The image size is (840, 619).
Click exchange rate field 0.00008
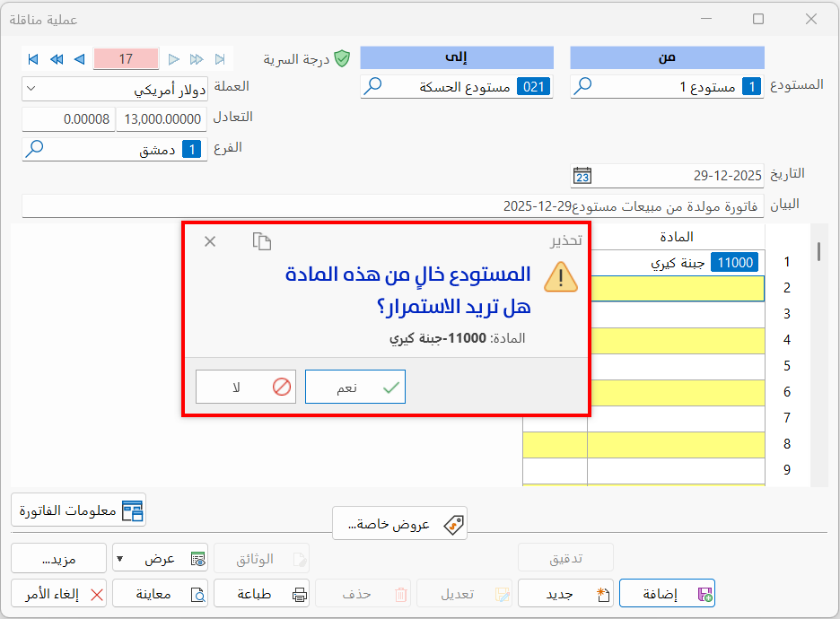click(x=68, y=119)
